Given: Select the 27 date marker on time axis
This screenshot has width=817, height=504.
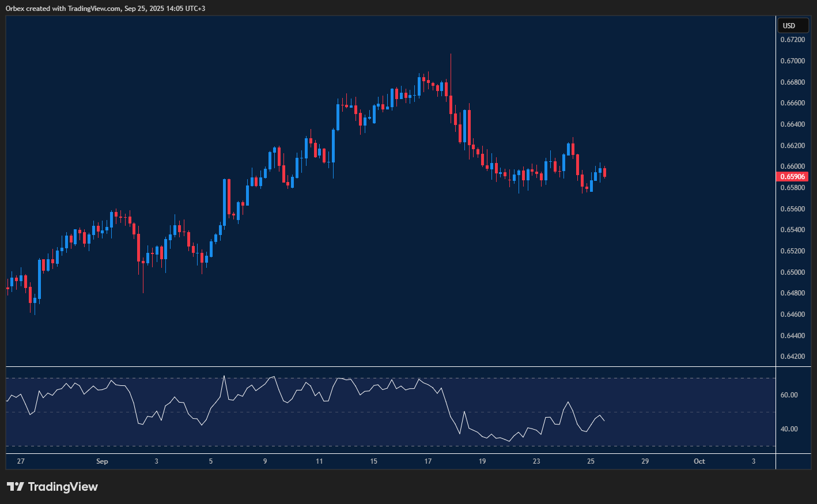Looking at the screenshot, I should pyautogui.click(x=21, y=461).
